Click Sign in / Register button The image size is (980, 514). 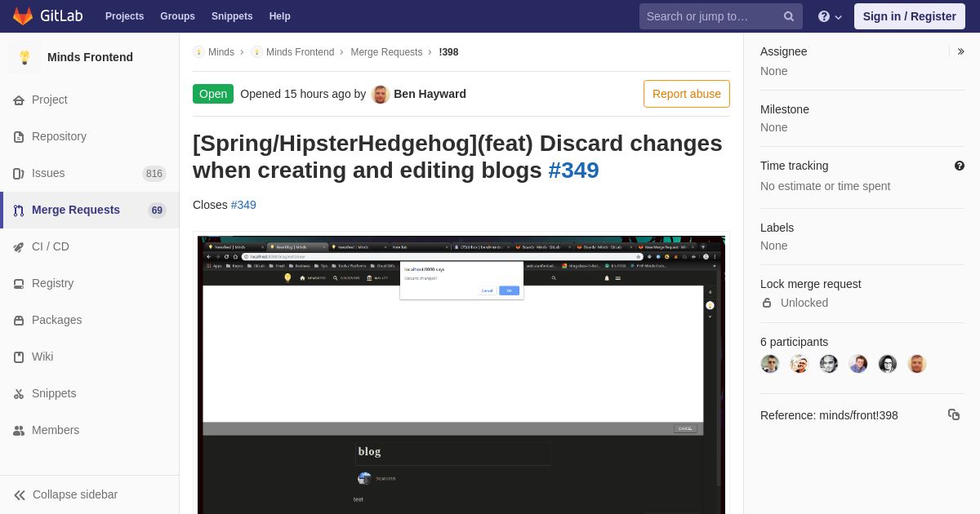pos(910,16)
